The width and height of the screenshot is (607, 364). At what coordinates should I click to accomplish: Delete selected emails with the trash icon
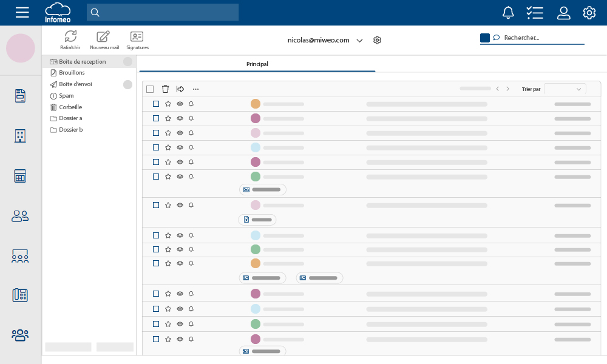click(166, 89)
